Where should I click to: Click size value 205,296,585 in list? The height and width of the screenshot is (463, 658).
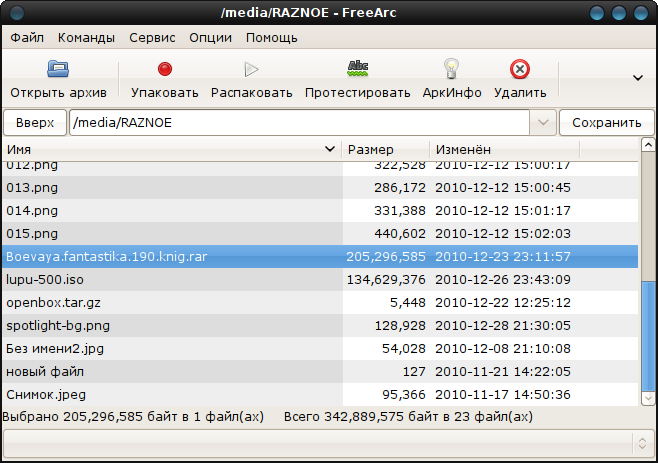pyautogui.click(x=386, y=256)
